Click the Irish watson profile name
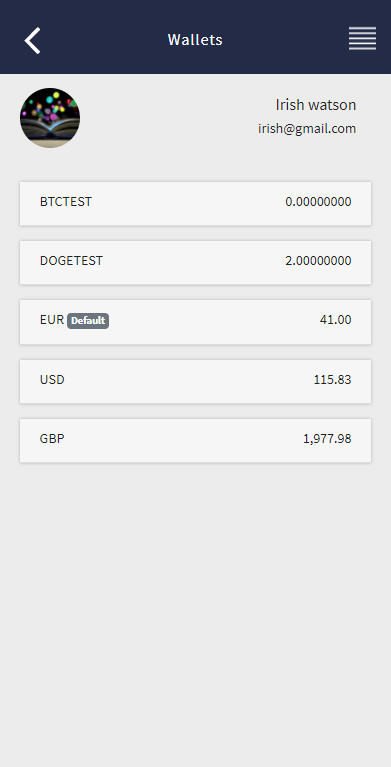Viewport: 391px width, 767px height. pyautogui.click(x=316, y=105)
